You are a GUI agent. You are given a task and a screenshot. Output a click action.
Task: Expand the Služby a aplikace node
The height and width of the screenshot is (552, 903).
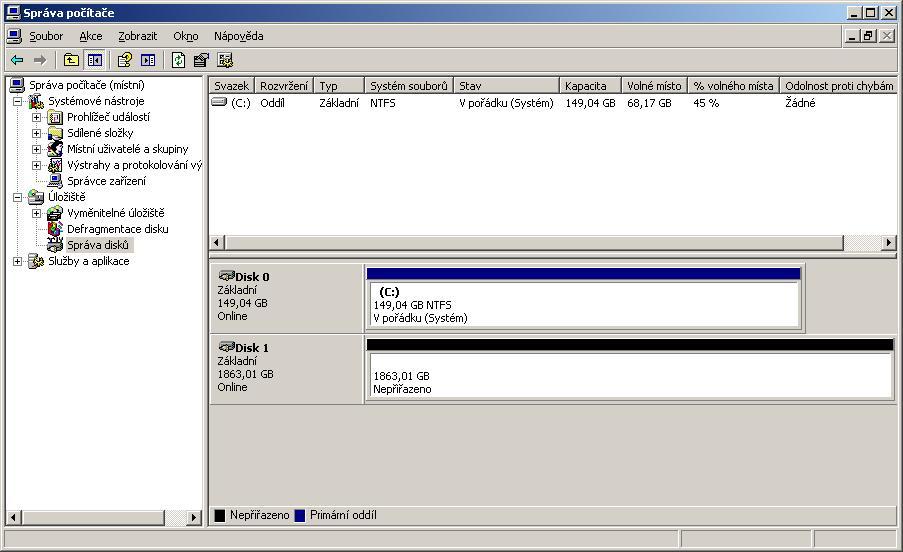coord(17,261)
